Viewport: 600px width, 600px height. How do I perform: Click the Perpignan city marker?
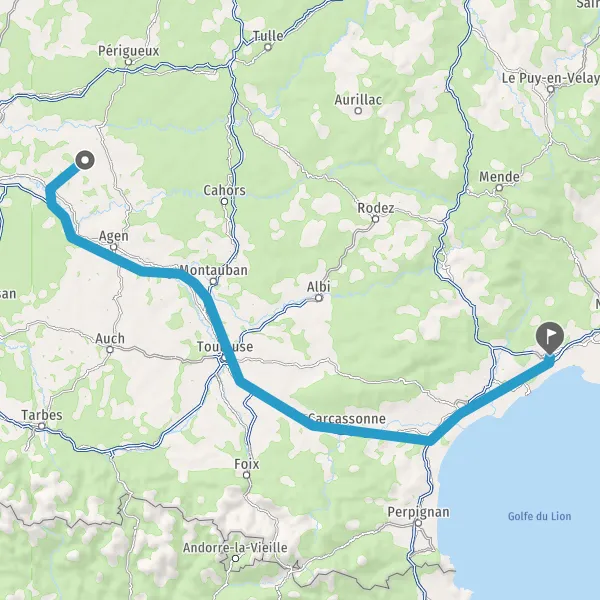tap(418, 523)
